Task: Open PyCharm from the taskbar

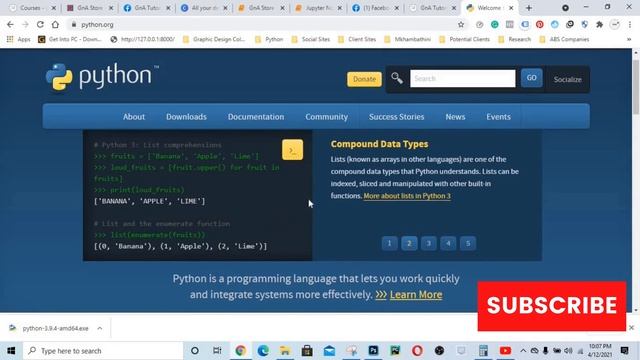Action: [395, 351]
